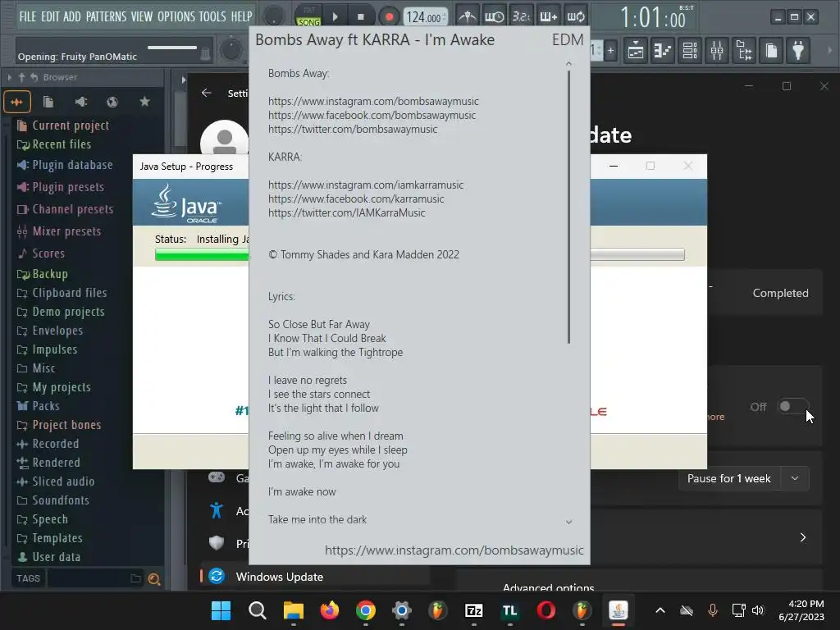
Task: Click the 124.000 tempo field
Action: 425,18
